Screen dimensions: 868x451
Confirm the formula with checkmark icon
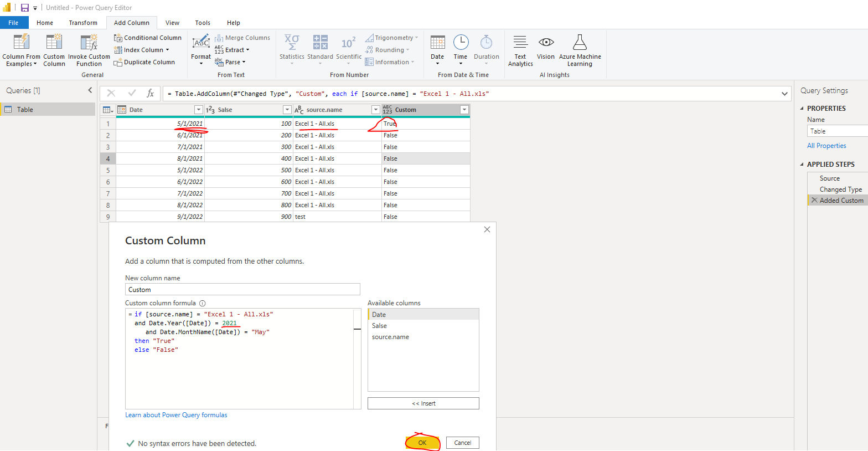tap(132, 93)
